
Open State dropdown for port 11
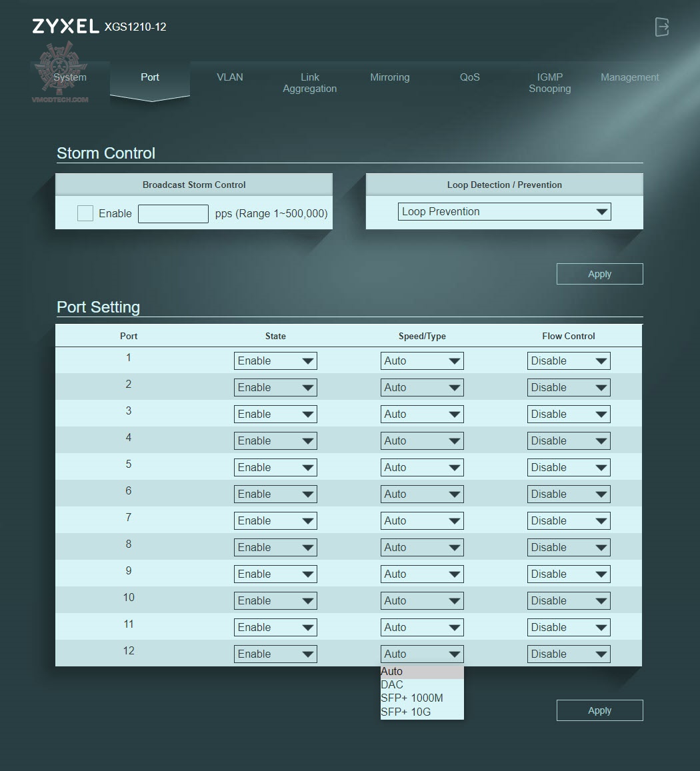tap(275, 628)
